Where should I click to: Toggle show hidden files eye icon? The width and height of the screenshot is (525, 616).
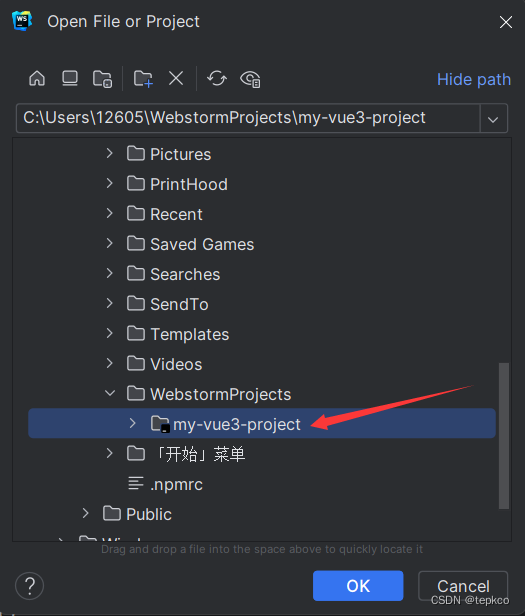(250, 79)
